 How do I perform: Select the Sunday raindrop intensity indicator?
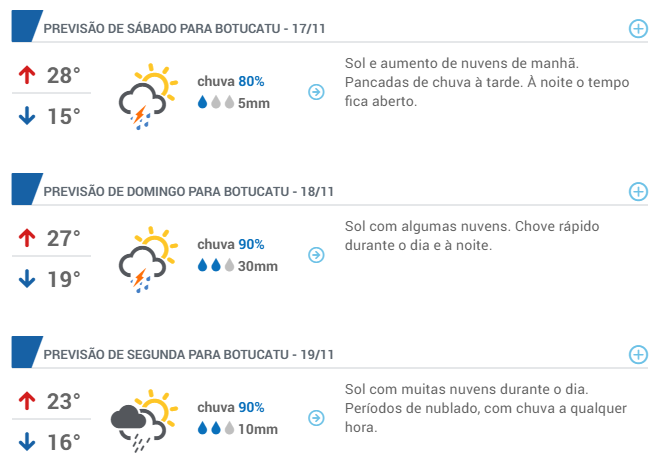click(x=216, y=265)
